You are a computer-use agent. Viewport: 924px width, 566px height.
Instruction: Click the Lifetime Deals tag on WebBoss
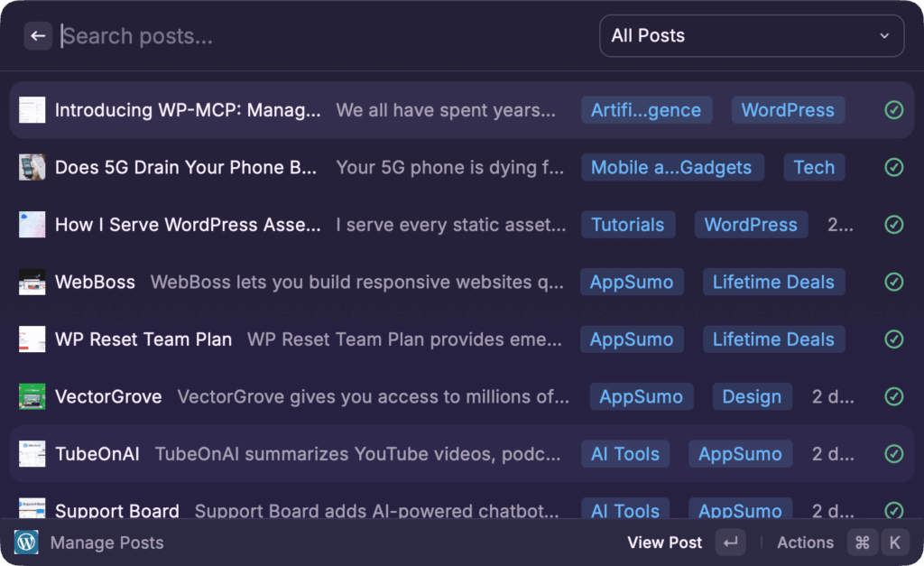(773, 282)
